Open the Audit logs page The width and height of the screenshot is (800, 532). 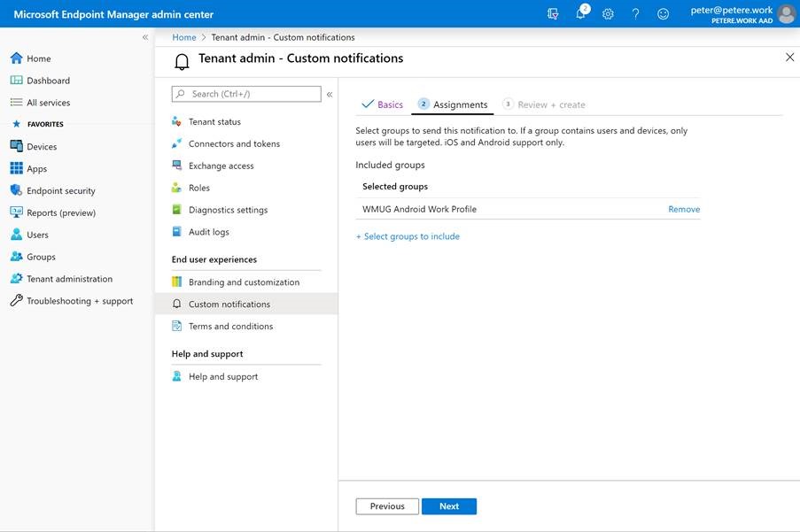pos(211,232)
